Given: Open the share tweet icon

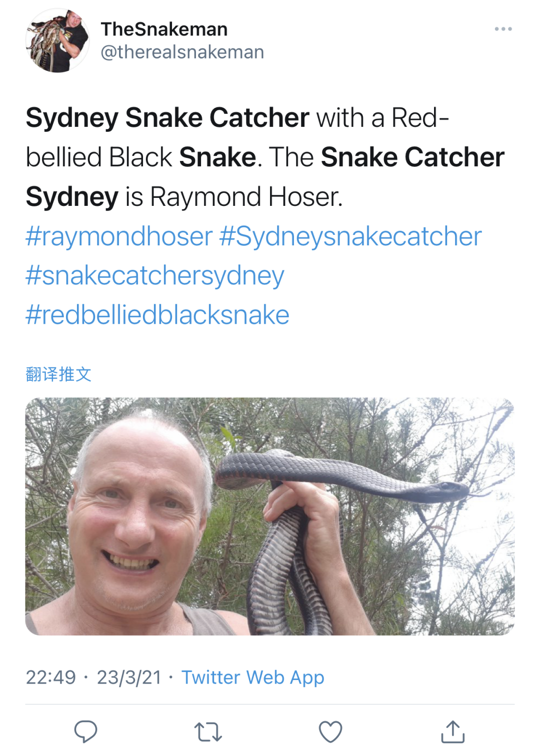Looking at the screenshot, I should (x=453, y=732).
